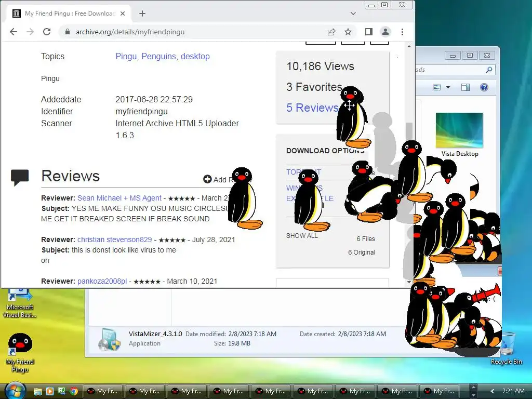Screen dimensions: 532x399
Task: Open Chrome's three-dot menu
Action: [x=403, y=32]
